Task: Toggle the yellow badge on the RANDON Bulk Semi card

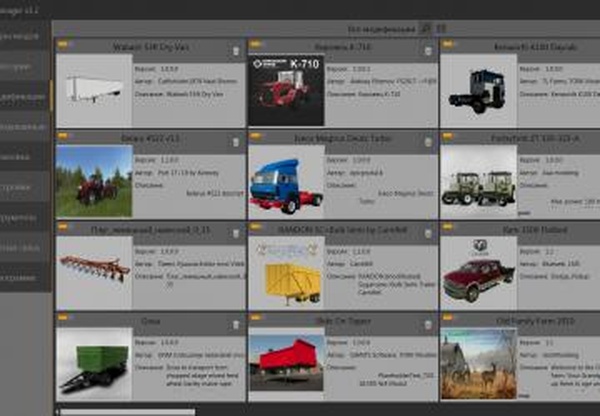Action: pos(255,227)
